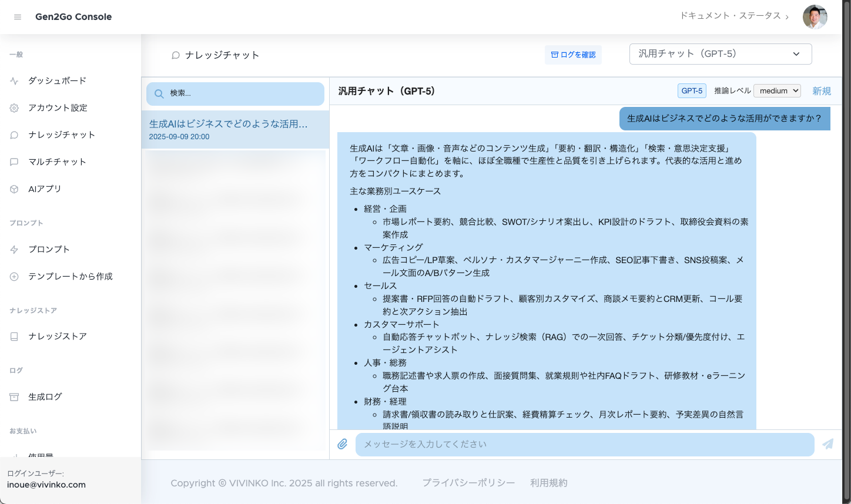Open the プライバシーポリシー footer link

[x=468, y=483]
